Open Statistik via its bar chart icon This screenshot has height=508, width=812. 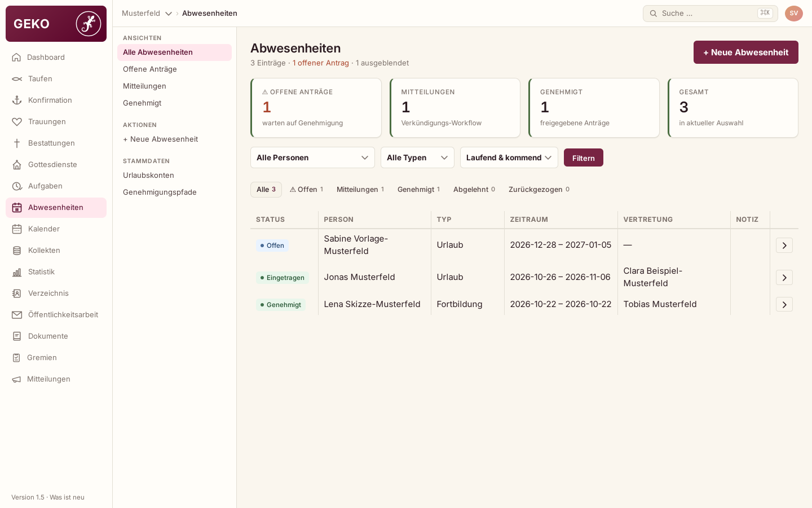coord(17,272)
